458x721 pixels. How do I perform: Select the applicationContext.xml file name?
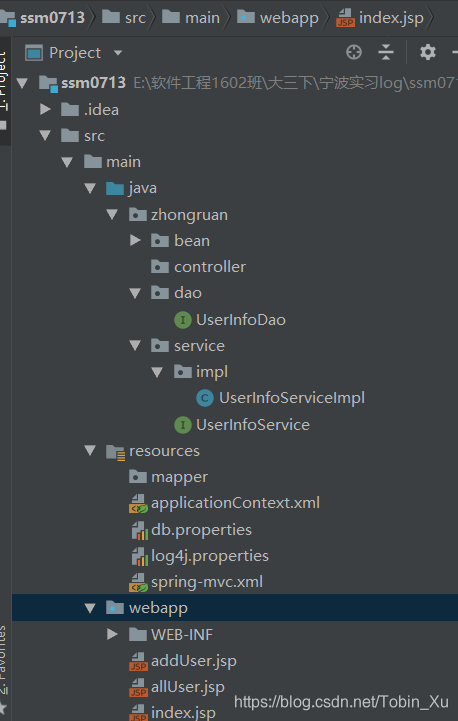tap(235, 503)
